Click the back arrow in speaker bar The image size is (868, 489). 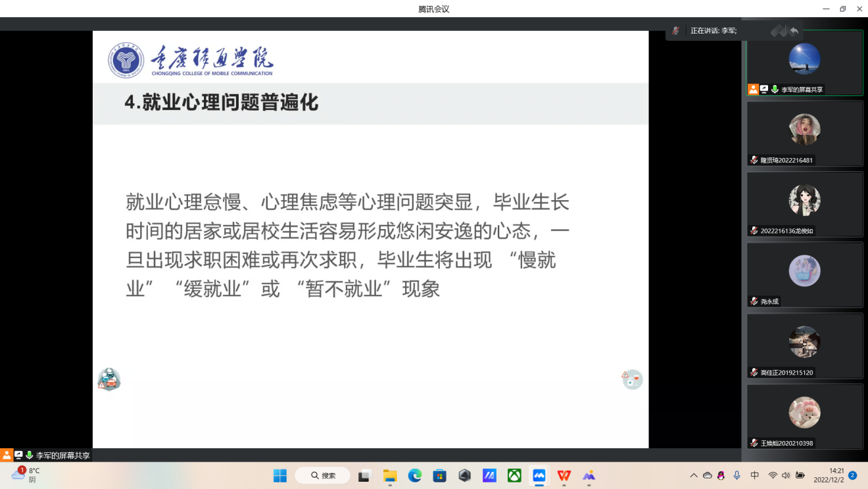pos(794,30)
